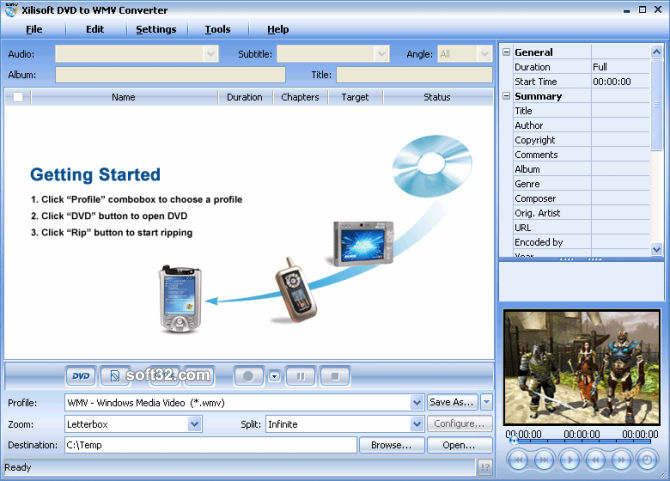Select the Orig. Artist property row
This screenshot has width=670, height=481.
click(x=581, y=213)
